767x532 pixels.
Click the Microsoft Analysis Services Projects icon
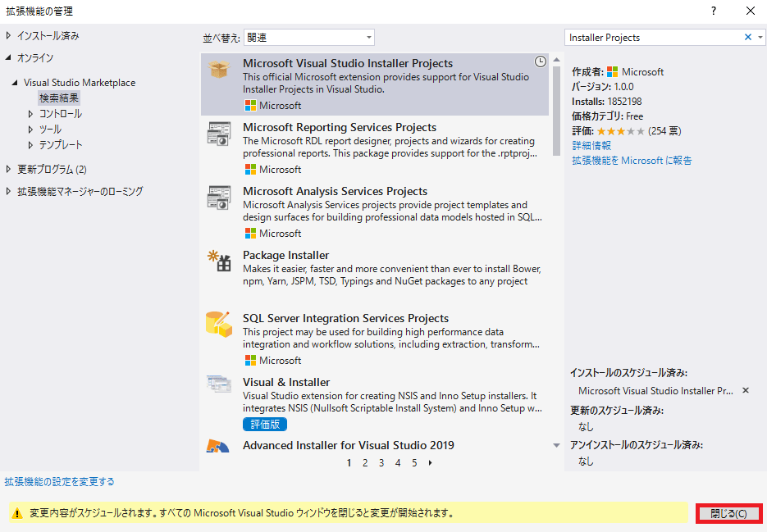[x=219, y=198]
